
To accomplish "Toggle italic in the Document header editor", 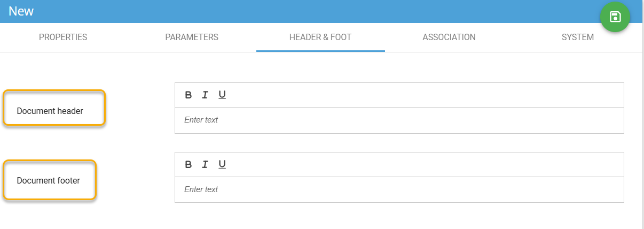I will point(205,95).
